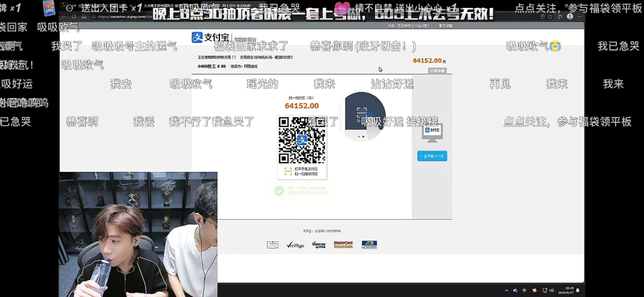Click the network status tray icon
The width and height of the screenshot is (644, 297).
pyautogui.click(x=545, y=290)
